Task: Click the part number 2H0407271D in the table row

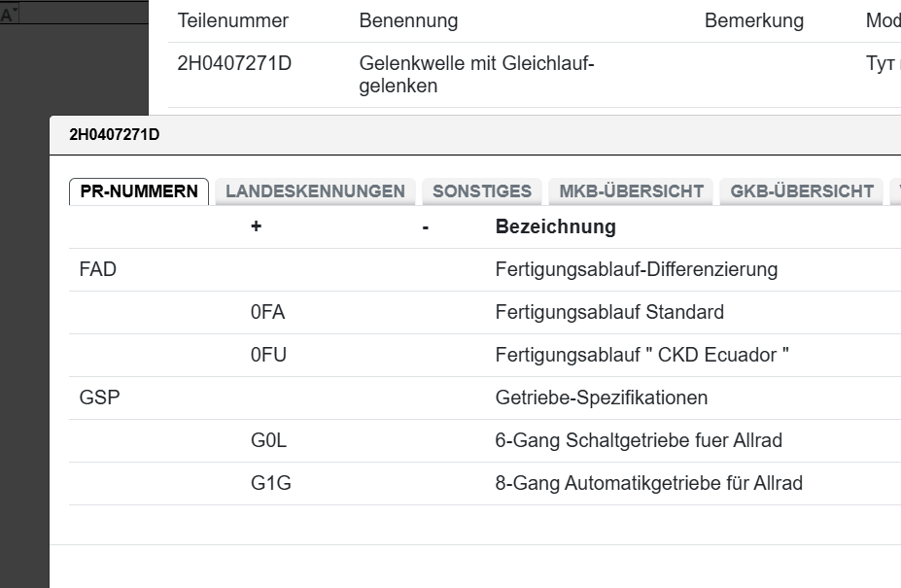Action: click(234, 64)
